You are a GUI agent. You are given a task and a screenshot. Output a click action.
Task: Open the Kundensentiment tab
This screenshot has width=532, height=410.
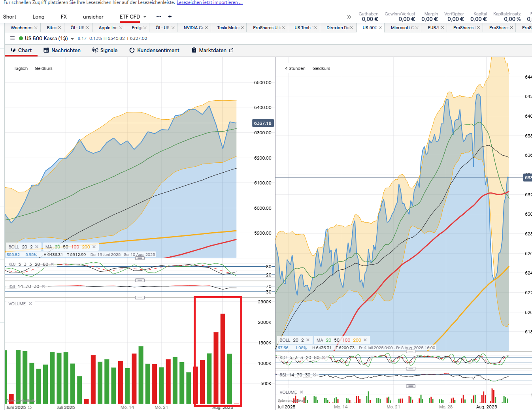click(x=155, y=50)
